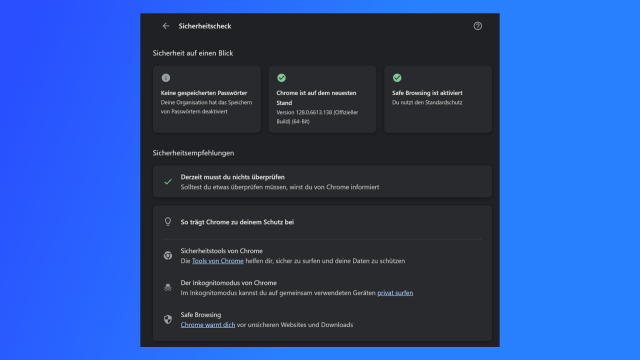
Task: Open the Tools von Chrome link
Action: click(x=218, y=261)
